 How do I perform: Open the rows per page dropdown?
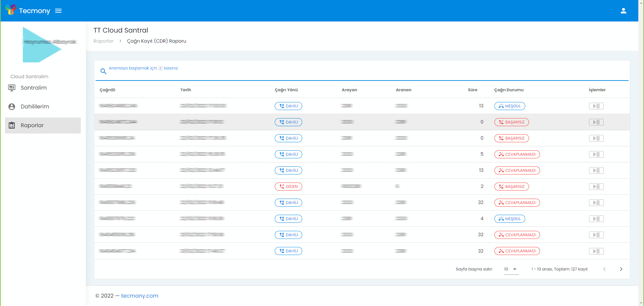click(x=511, y=269)
